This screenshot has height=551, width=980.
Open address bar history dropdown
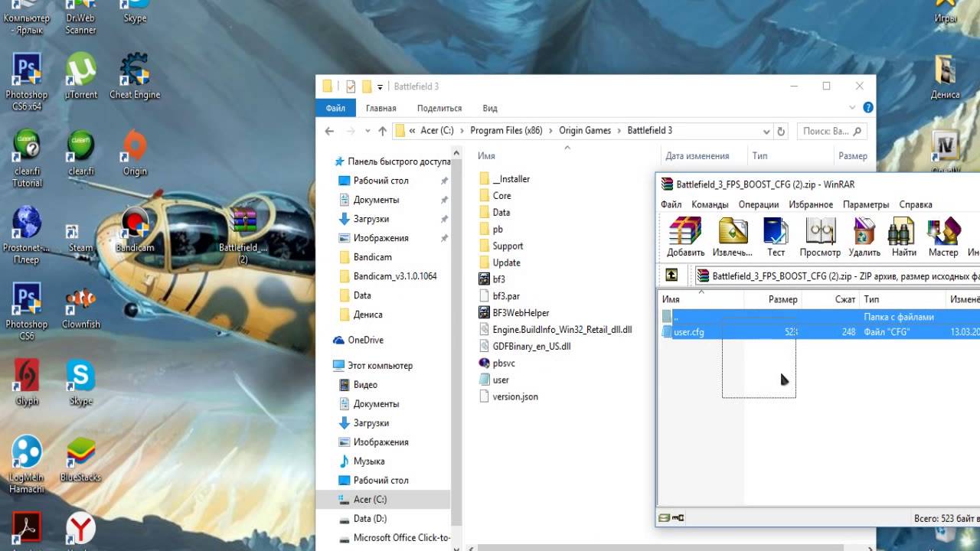(766, 131)
